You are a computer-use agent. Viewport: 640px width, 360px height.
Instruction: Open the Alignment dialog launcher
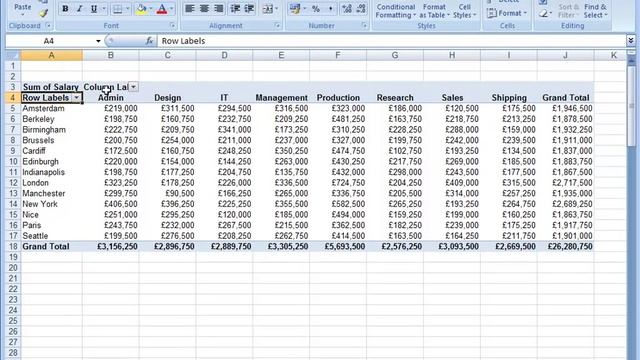pyautogui.click(x=278, y=26)
